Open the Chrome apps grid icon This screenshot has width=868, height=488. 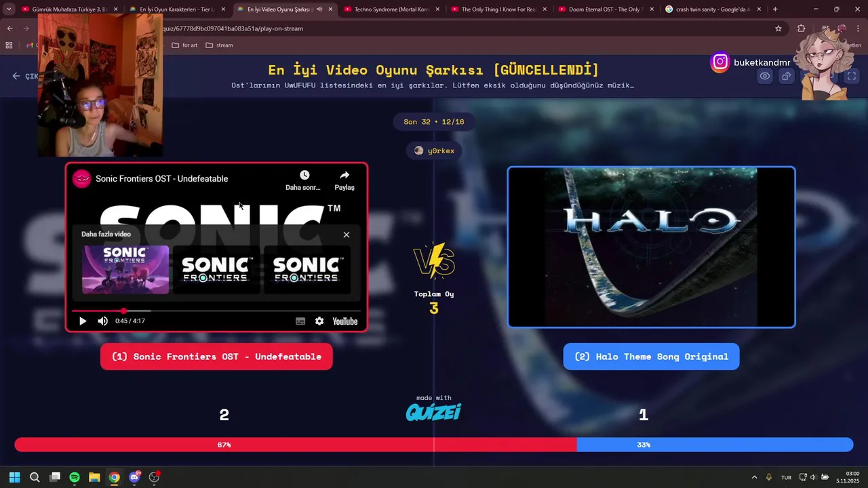[x=9, y=45]
